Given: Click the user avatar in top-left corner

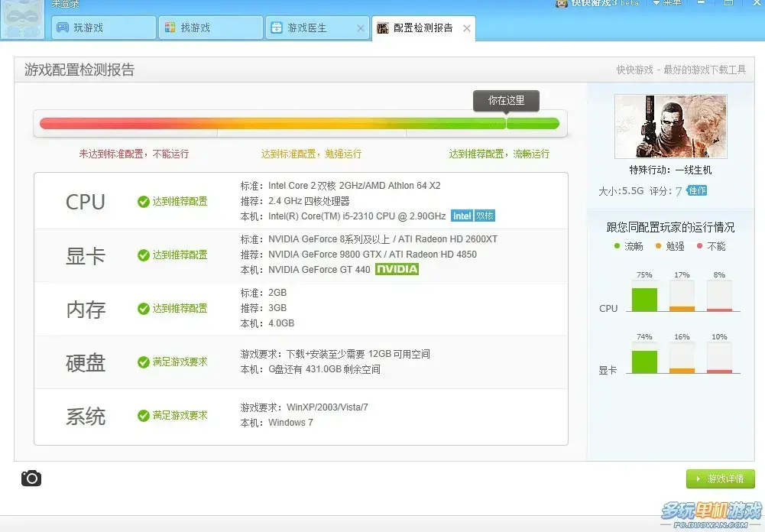Looking at the screenshot, I should [x=22, y=18].
